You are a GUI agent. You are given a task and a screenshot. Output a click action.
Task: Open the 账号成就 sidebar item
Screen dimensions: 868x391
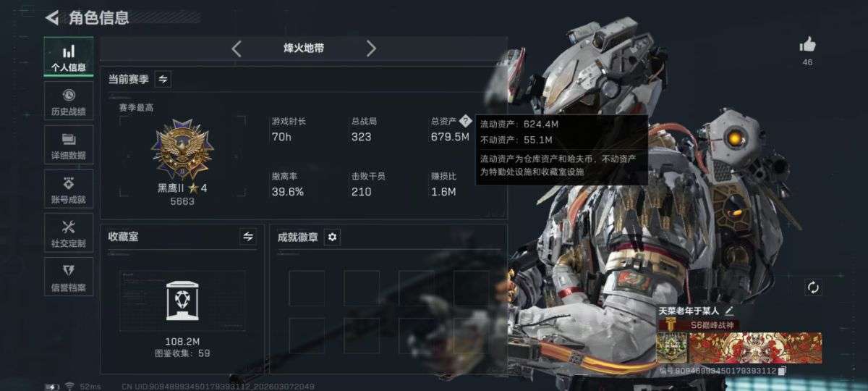pos(69,189)
